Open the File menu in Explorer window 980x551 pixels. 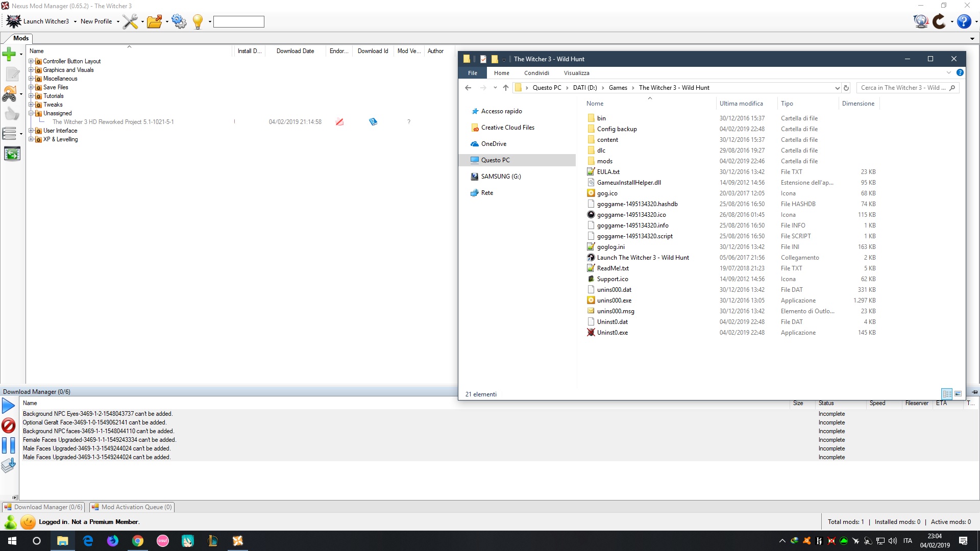pos(473,73)
